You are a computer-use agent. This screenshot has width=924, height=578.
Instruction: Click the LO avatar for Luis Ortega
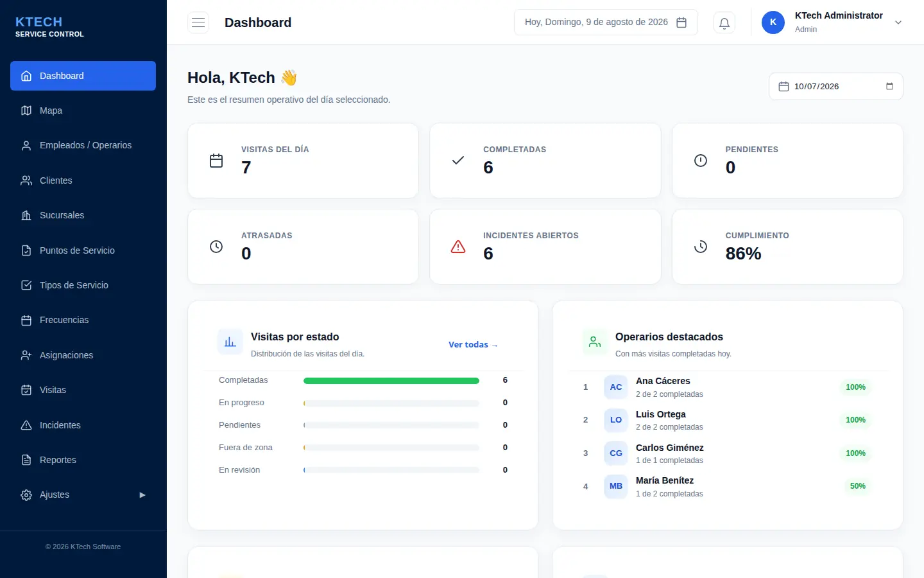[616, 420]
